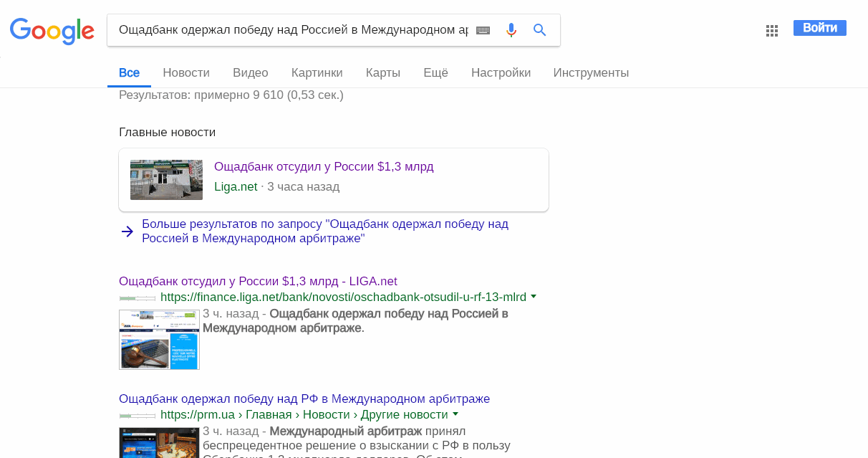Click the top news Ощадбанк building thumbnail
868x458 pixels.
pyautogui.click(x=166, y=179)
